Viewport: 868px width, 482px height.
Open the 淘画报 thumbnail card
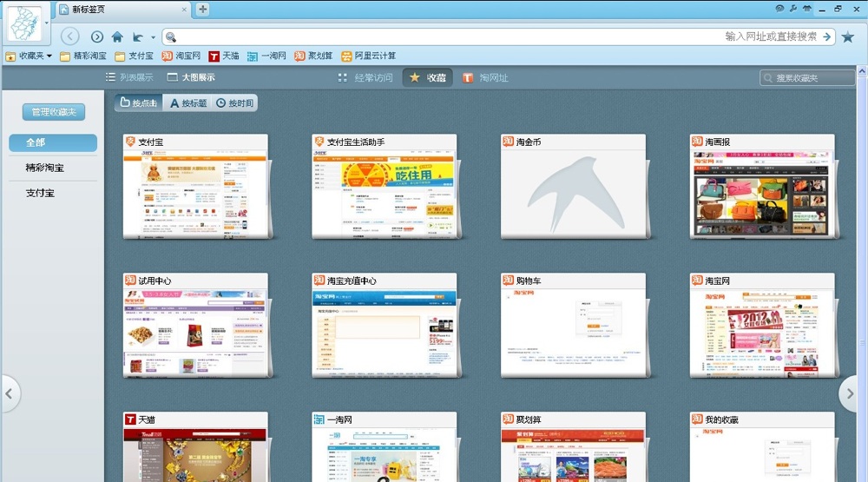click(762, 187)
